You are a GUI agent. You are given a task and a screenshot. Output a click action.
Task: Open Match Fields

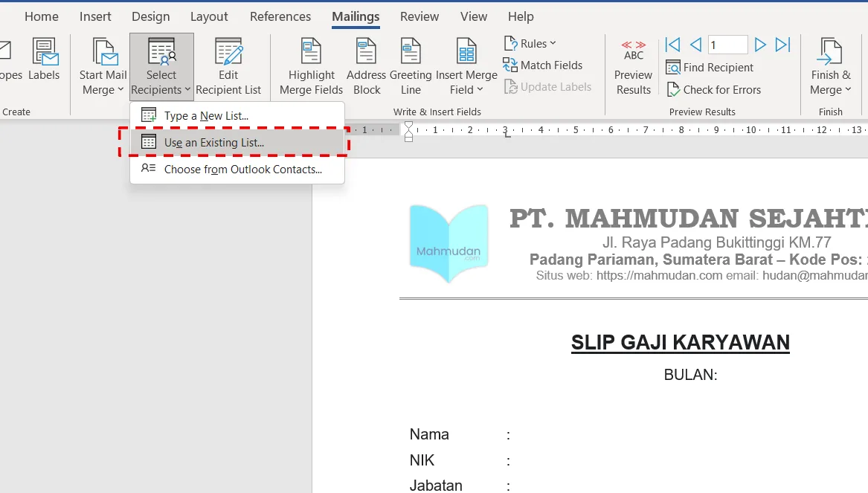[x=542, y=65]
